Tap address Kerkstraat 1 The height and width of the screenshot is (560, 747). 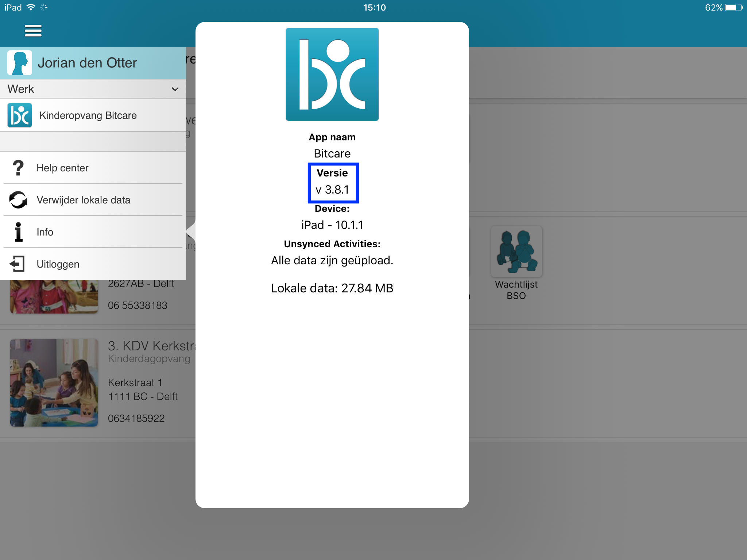pos(135,382)
